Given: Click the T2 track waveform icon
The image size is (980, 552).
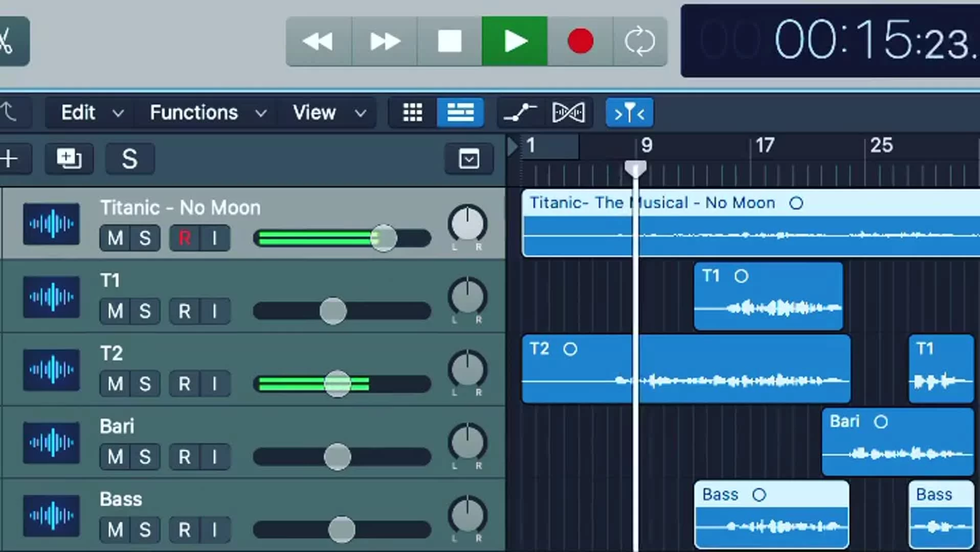Looking at the screenshot, I should pos(51,370).
